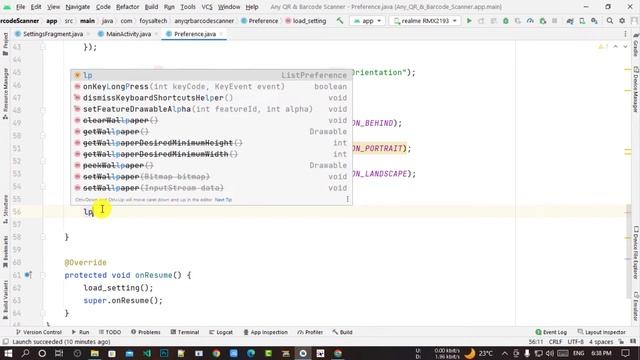Viewport: 640px width, 360px height.
Task: Collapse the onResume method fold marker
Action: (x=43, y=275)
